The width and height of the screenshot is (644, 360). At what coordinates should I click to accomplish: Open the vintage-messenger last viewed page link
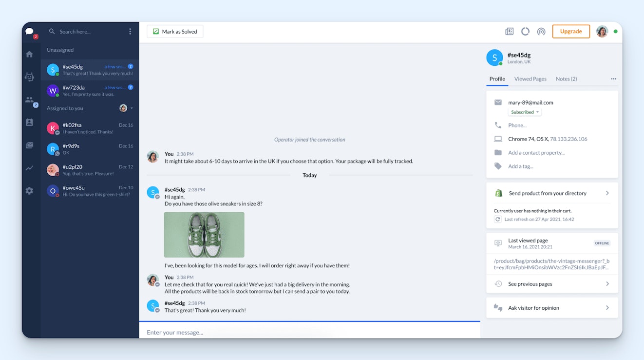pos(551,264)
